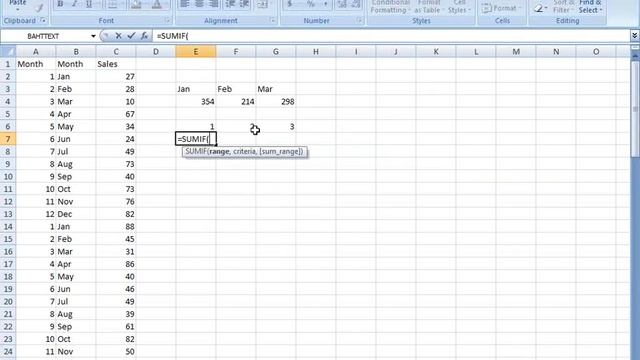Select the Feb label in cell F3
Image resolution: width=640 pixels, height=360 pixels.
pos(236,89)
